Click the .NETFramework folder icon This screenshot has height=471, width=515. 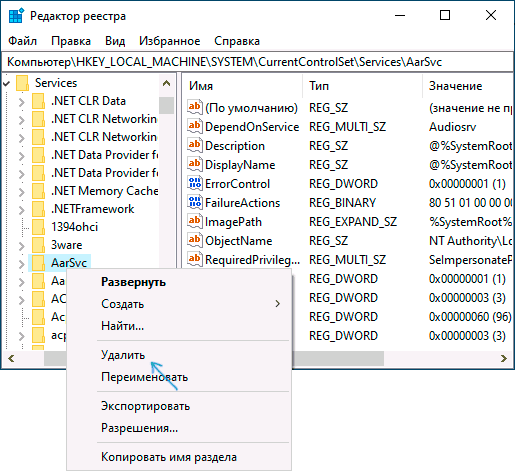(x=38, y=209)
